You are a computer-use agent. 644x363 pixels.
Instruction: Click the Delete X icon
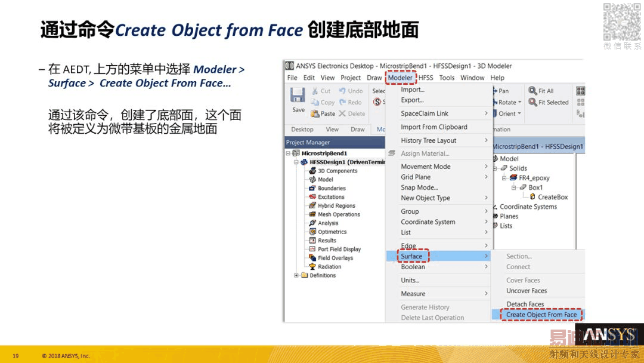click(x=342, y=113)
